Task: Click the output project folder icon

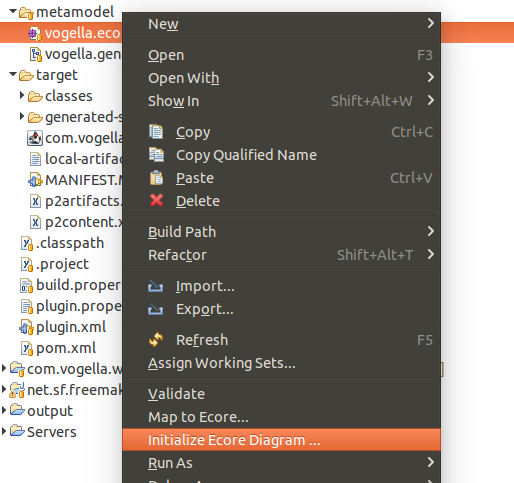Action: point(17,410)
